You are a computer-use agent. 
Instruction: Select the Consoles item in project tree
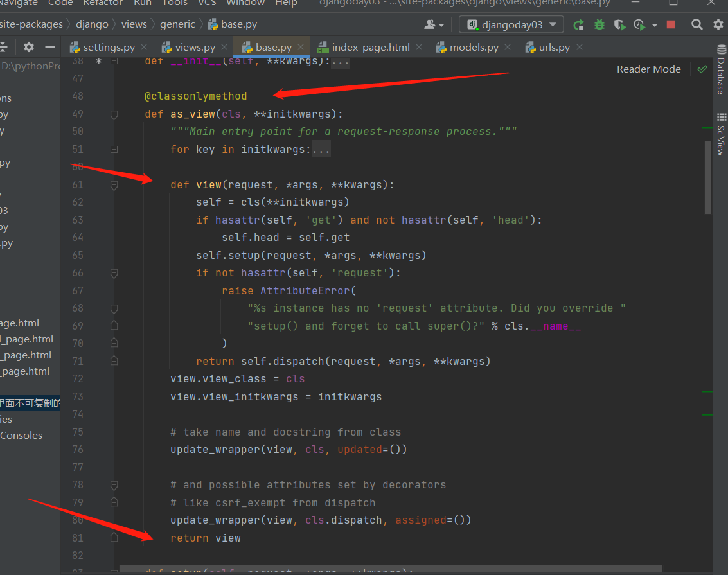(x=21, y=436)
